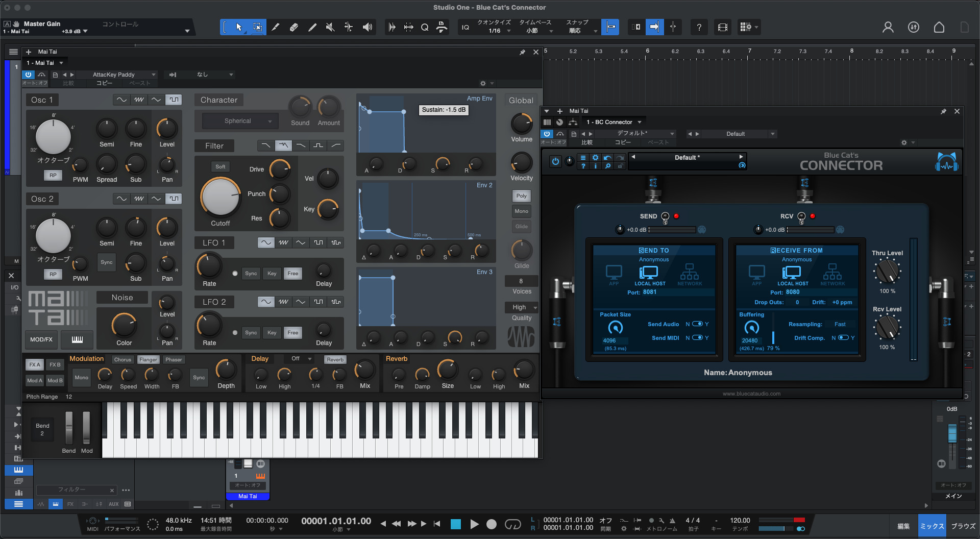Toggle Mai Tai plugin power bypass button
980x539 pixels.
pyautogui.click(x=28, y=75)
